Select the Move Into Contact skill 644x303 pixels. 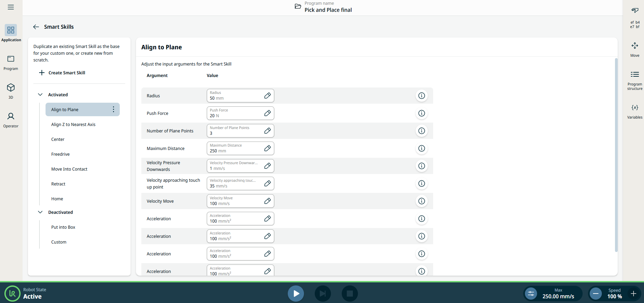[x=69, y=169]
